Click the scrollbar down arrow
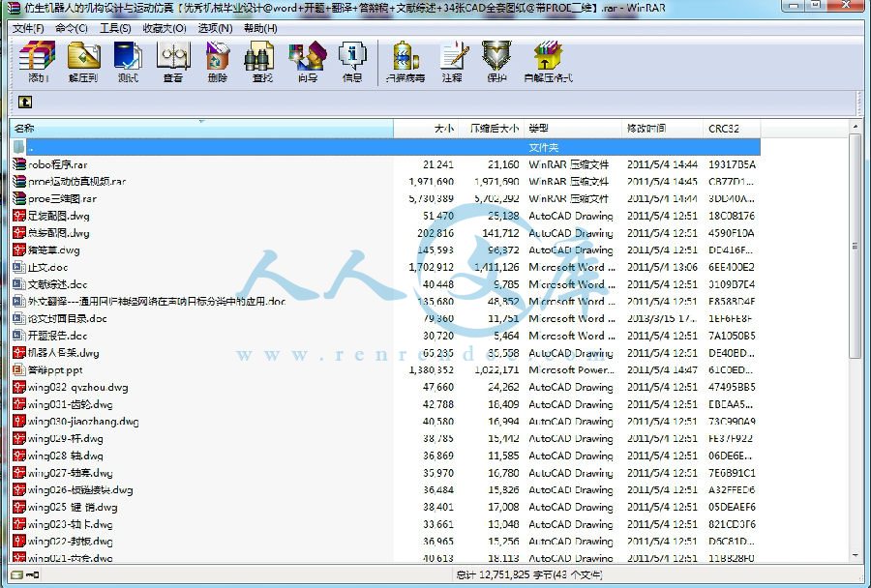 [856, 555]
